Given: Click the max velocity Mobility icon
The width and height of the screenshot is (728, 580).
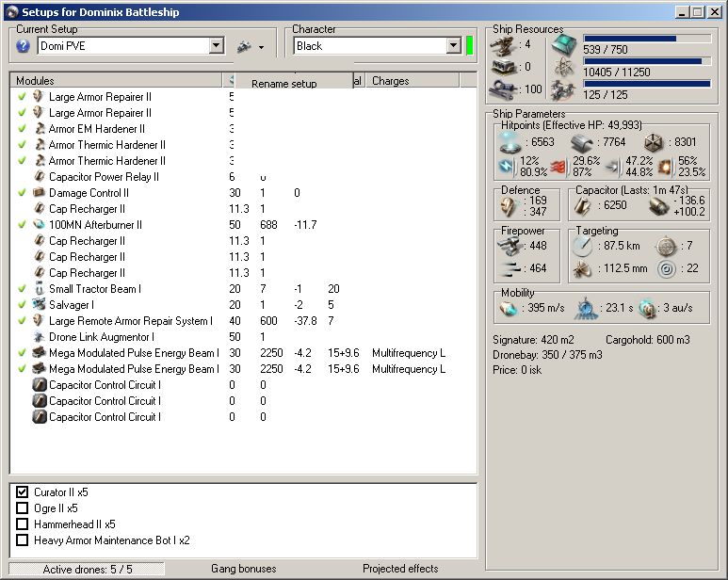Looking at the screenshot, I should click(509, 308).
